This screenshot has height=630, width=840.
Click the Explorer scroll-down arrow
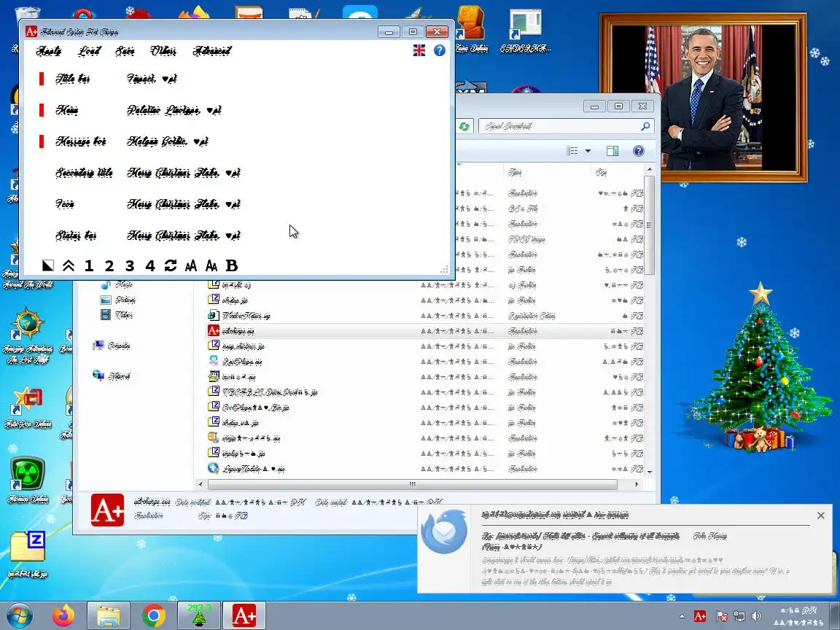click(650, 472)
